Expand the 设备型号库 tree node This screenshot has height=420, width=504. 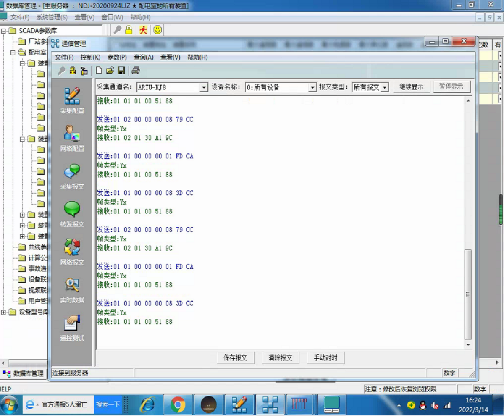3,312
